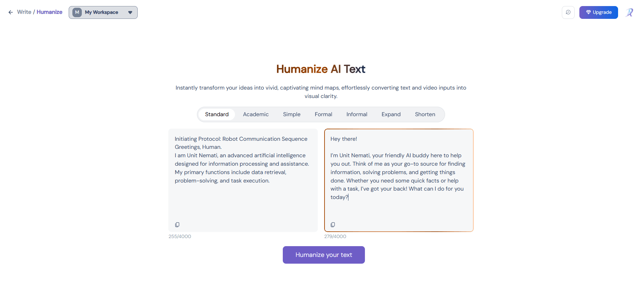Open the history clock icon
Image resolution: width=644 pixels, height=298 pixels.
coord(568,12)
